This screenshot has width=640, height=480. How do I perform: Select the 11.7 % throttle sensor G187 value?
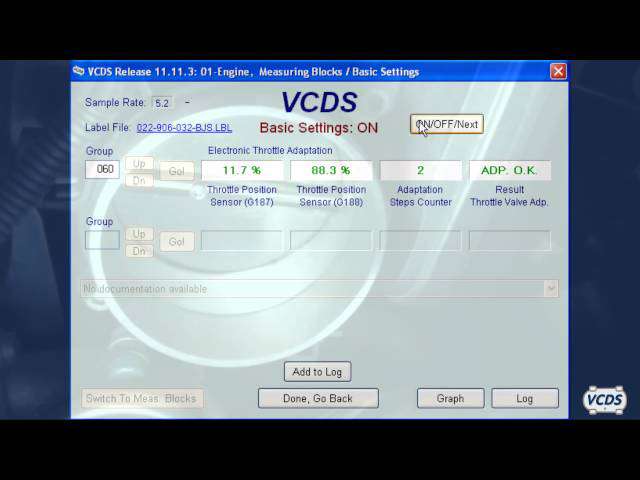click(241, 171)
